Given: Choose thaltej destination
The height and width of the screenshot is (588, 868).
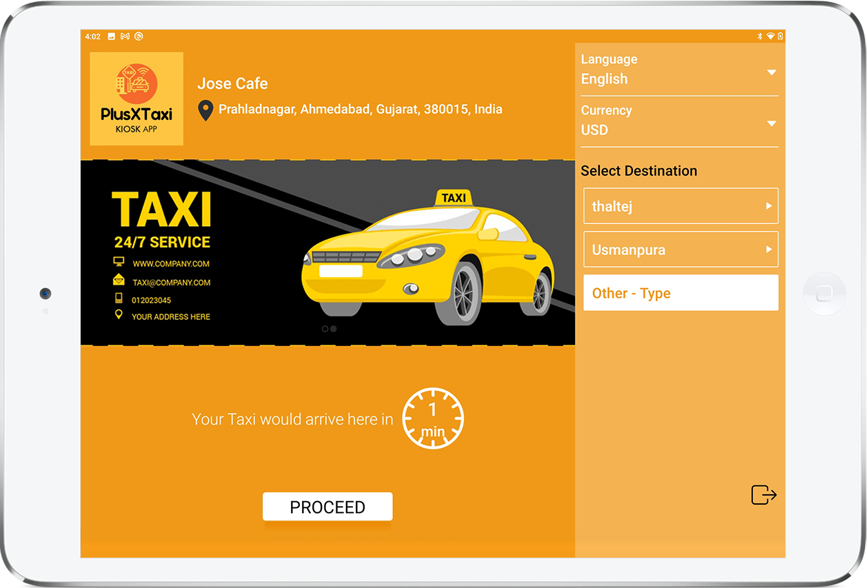Looking at the screenshot, I should [x=681, y=206].
